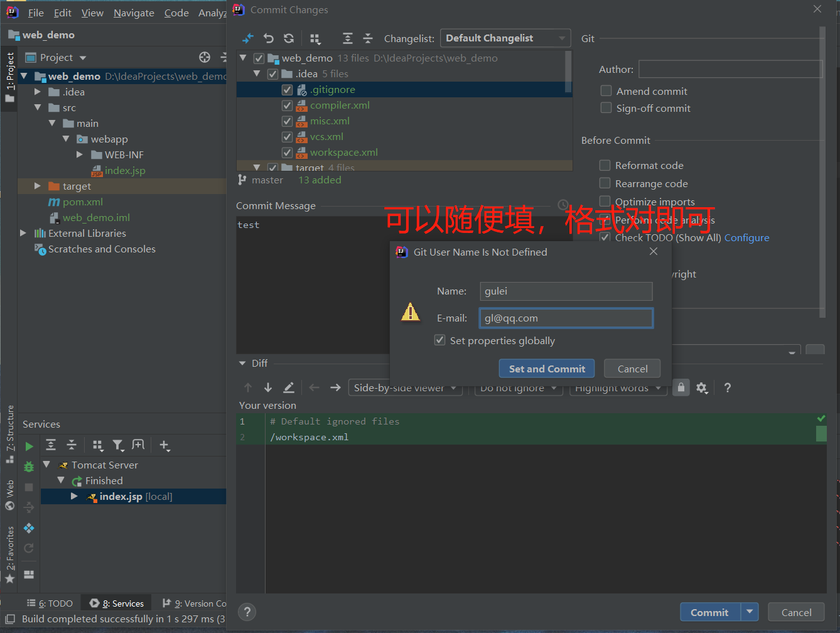
Task: Click Show Diff arrows icon in commit toolbar
Action: (248, 38)
